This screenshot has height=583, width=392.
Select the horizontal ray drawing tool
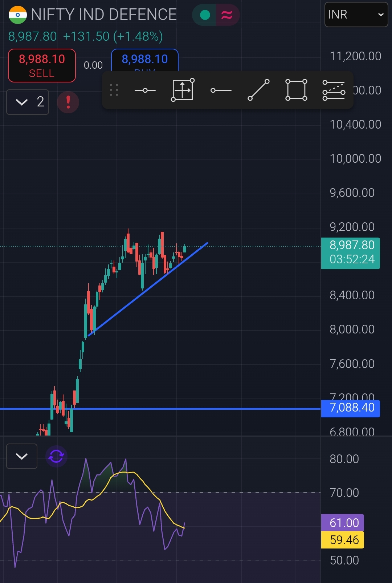(221, 90)
